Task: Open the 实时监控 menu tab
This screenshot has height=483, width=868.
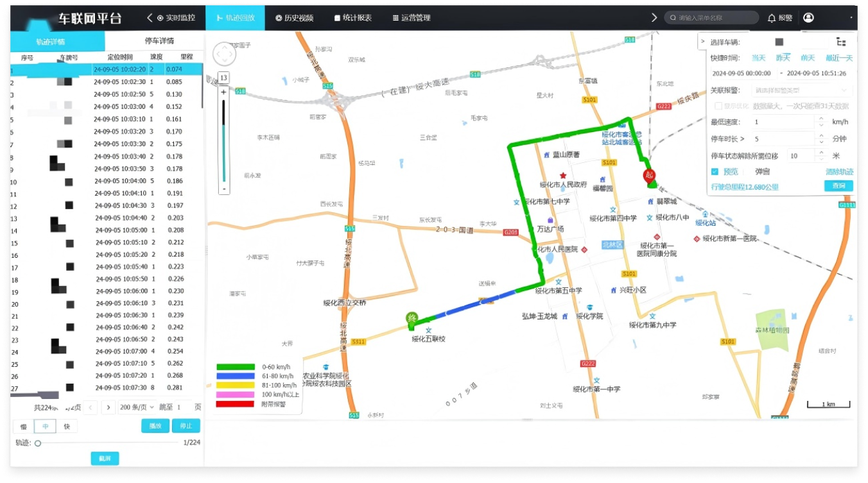Action: (176, 18)
